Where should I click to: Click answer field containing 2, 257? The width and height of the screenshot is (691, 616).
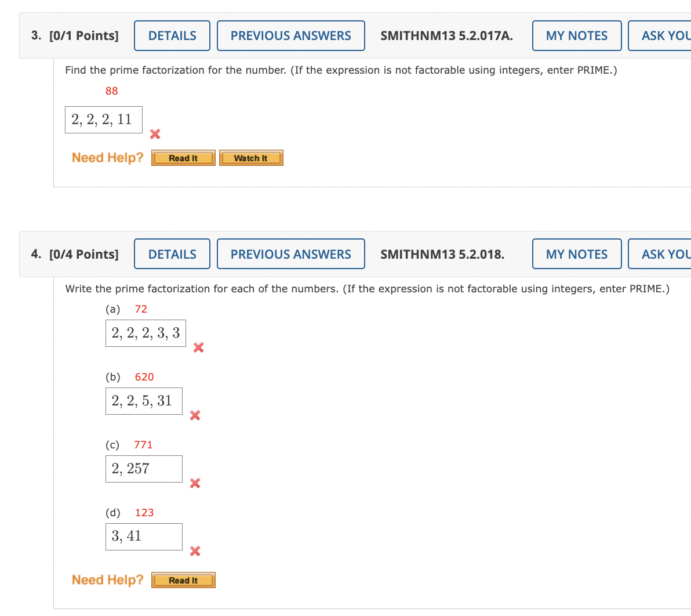pos(144,469)
